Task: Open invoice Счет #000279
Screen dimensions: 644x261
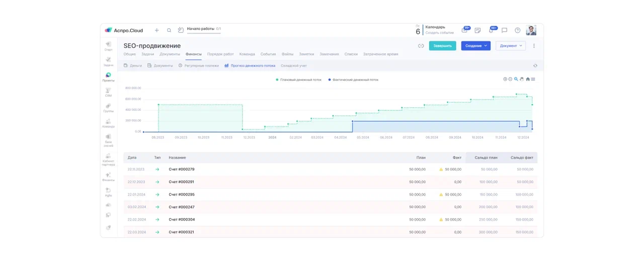Action: 181,169
